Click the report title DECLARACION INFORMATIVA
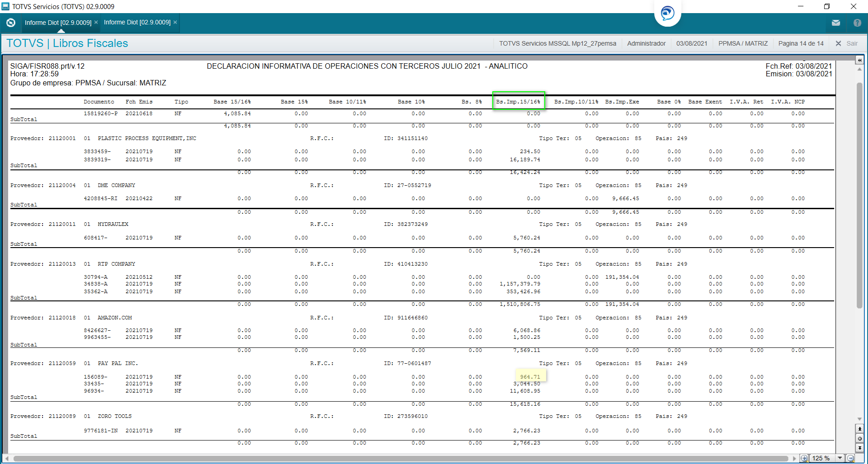Viewport: 868px width, 464px height. click(x=367, y=66)
